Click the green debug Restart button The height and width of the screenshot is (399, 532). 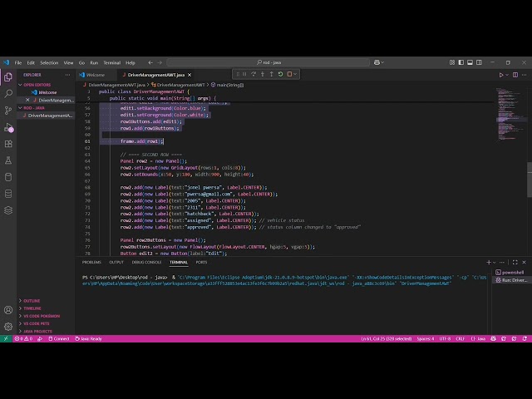(280, 74)
